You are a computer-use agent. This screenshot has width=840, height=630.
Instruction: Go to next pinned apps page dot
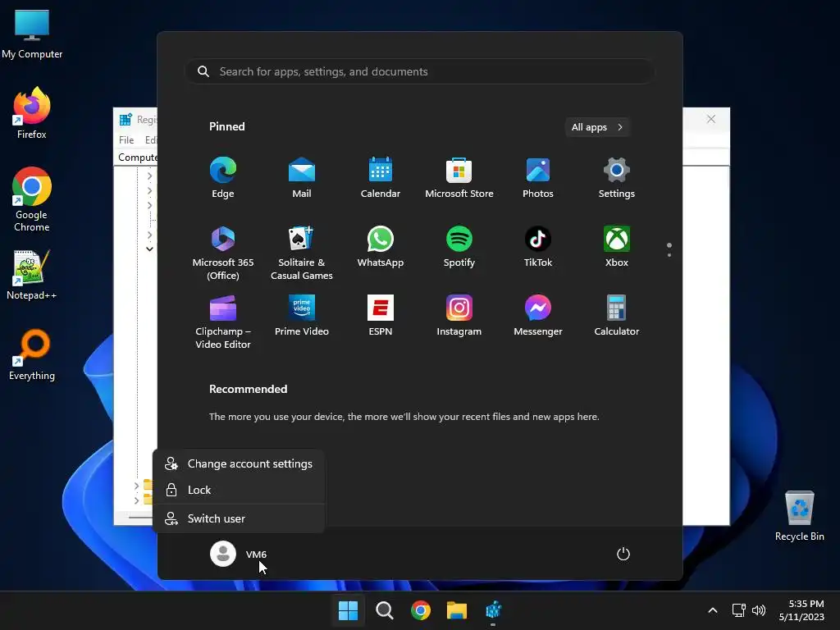669,255
